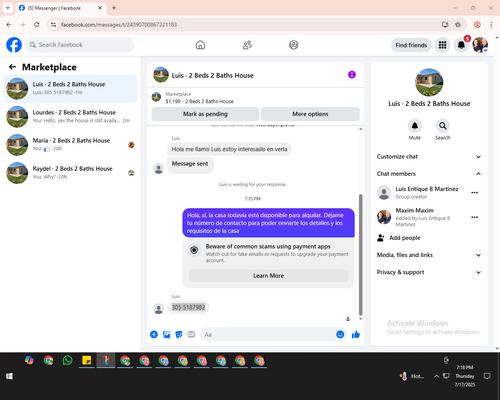Click Learn More on scam warning
This screenshot has width=500, height=400.
click(x=268, y=276)
